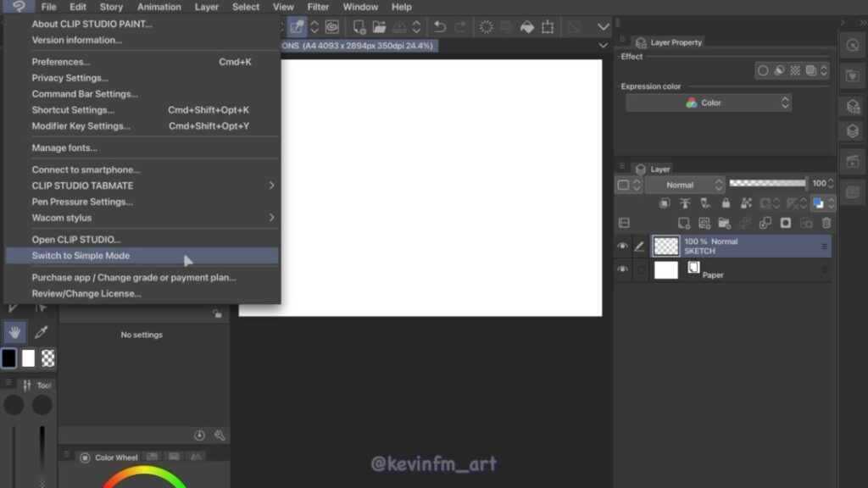This screenshot has height=488, width=868.
Task: Click the wrench icon in Tool Property panel
Action: [x=220, y=435]
